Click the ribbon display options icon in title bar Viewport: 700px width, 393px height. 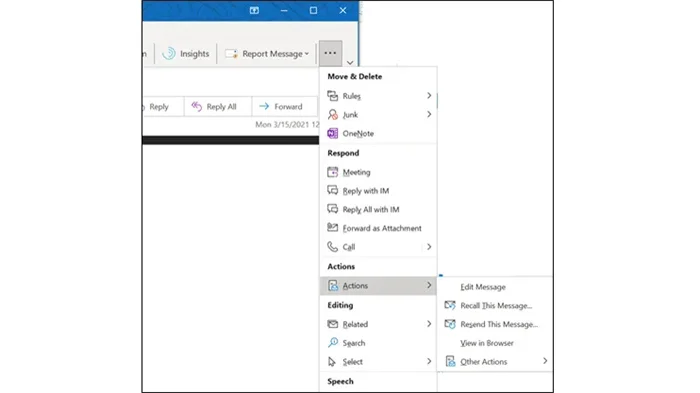click(254, 10)
